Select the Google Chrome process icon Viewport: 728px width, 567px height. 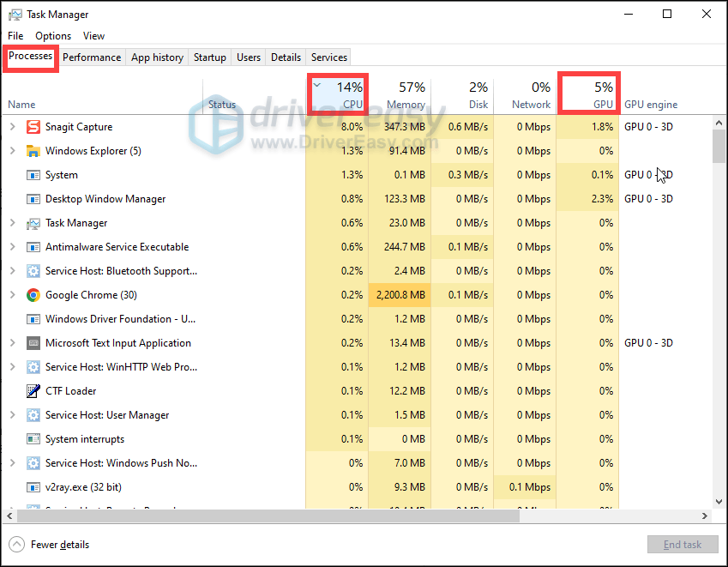click(x=33, y=294)
